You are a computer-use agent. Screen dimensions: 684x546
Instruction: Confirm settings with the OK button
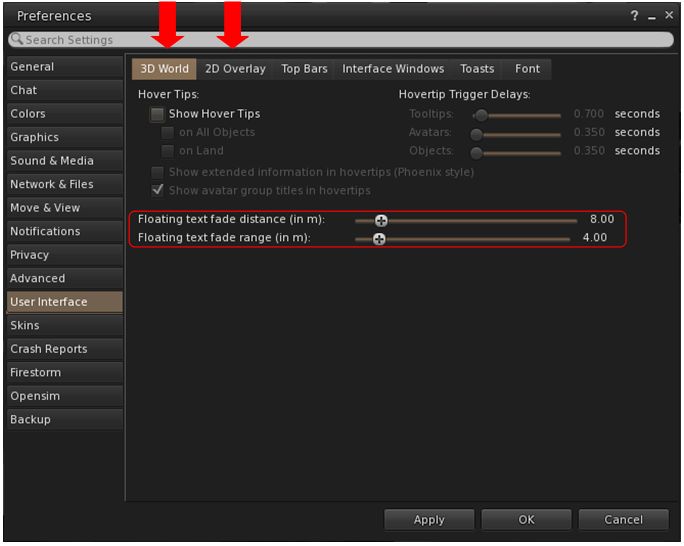[526, 519]
